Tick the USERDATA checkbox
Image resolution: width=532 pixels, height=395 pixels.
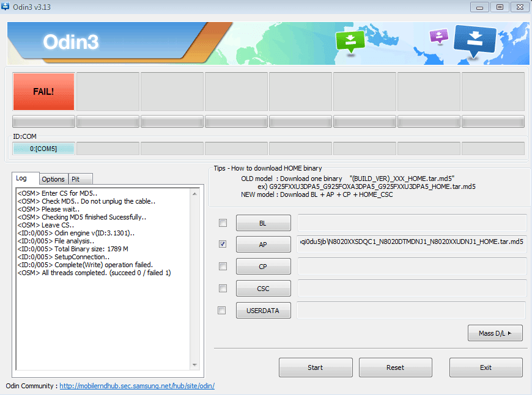[222, 311]
